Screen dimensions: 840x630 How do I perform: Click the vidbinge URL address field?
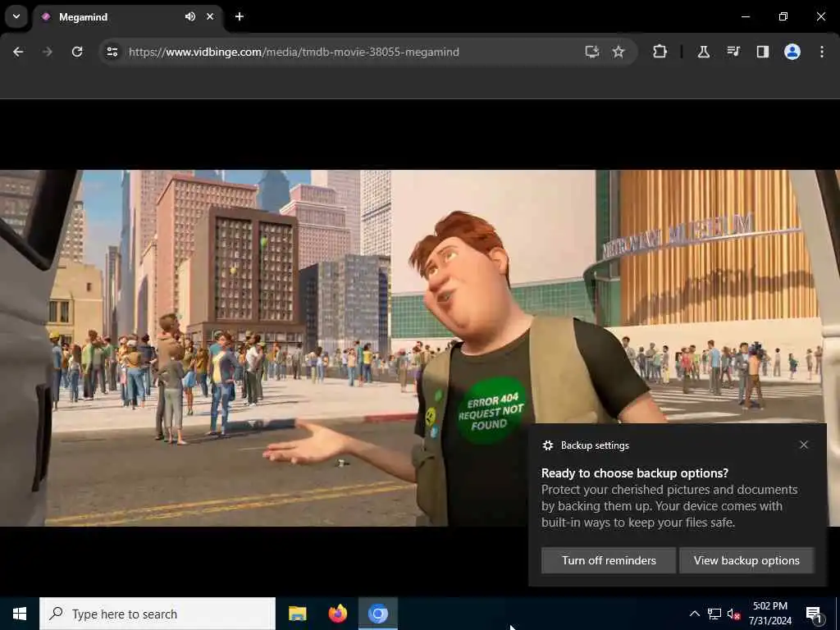tap(294, 52)
